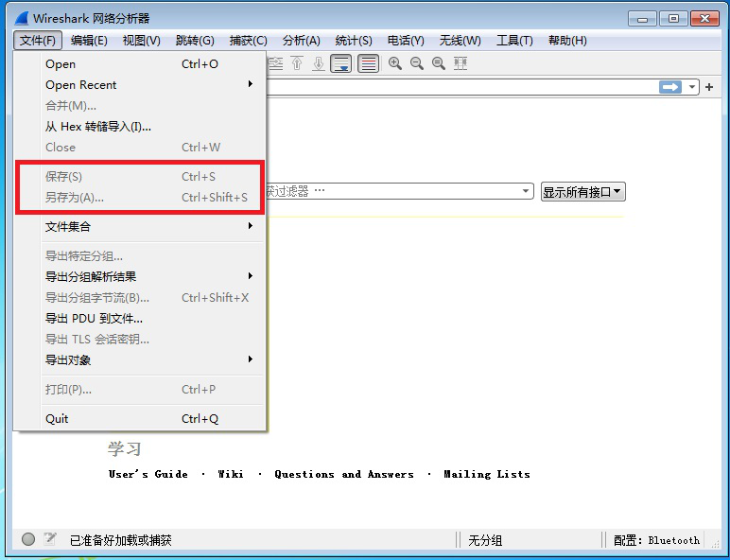Click 配置: Bluetooth profile in status bar
The image size is (730, 560).
pyautogui.click(x=656, y=540)
